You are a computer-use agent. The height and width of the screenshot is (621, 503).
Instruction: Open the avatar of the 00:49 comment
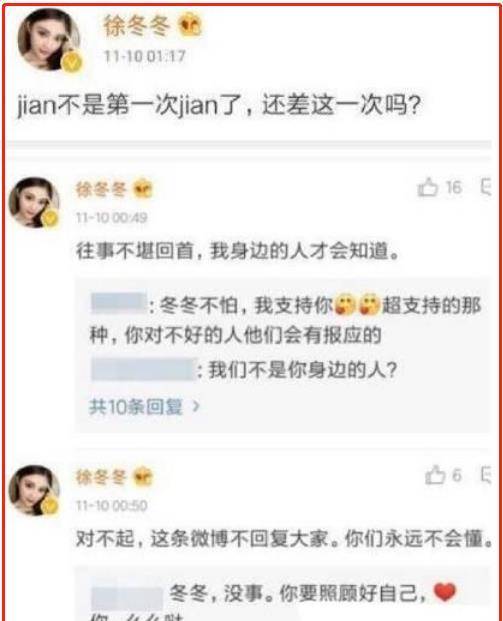click(x=34, y=202)
